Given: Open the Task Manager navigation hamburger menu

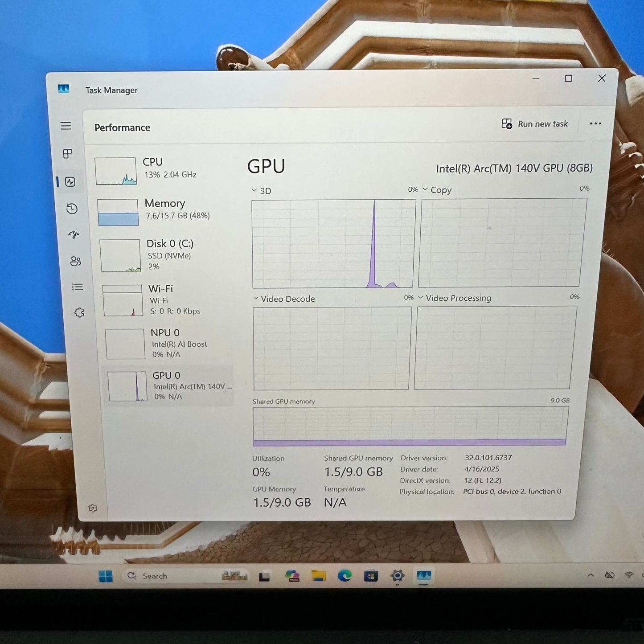Looking at the screenshot, I should coord(66,126).
